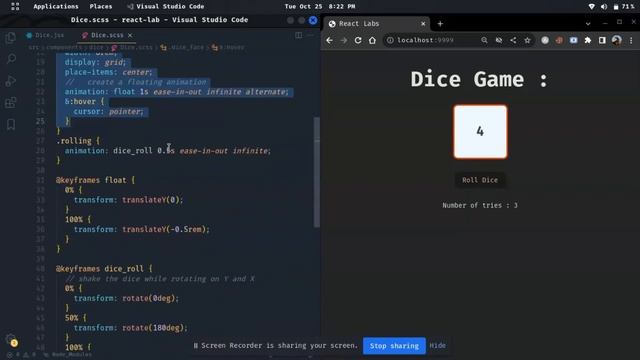640x360 pixels.
Task: Click the crossed-out eye icon in address bar
Action: point(499,40)
